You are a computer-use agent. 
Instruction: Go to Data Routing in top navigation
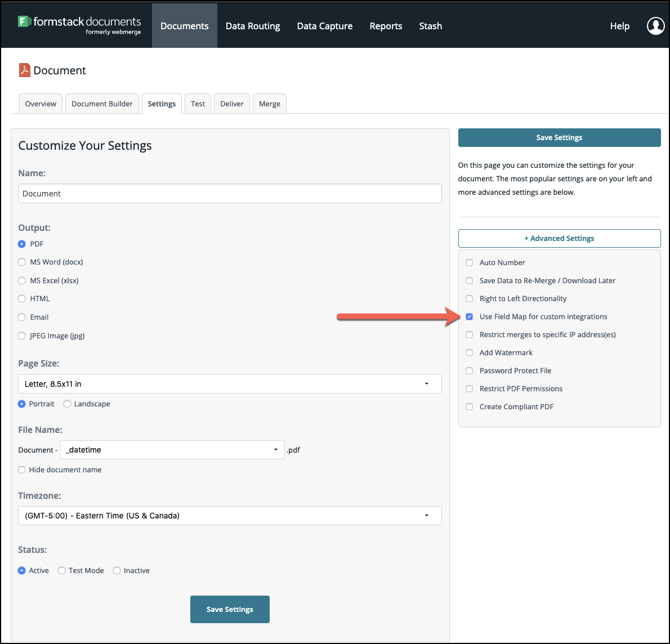pos(253,26)
